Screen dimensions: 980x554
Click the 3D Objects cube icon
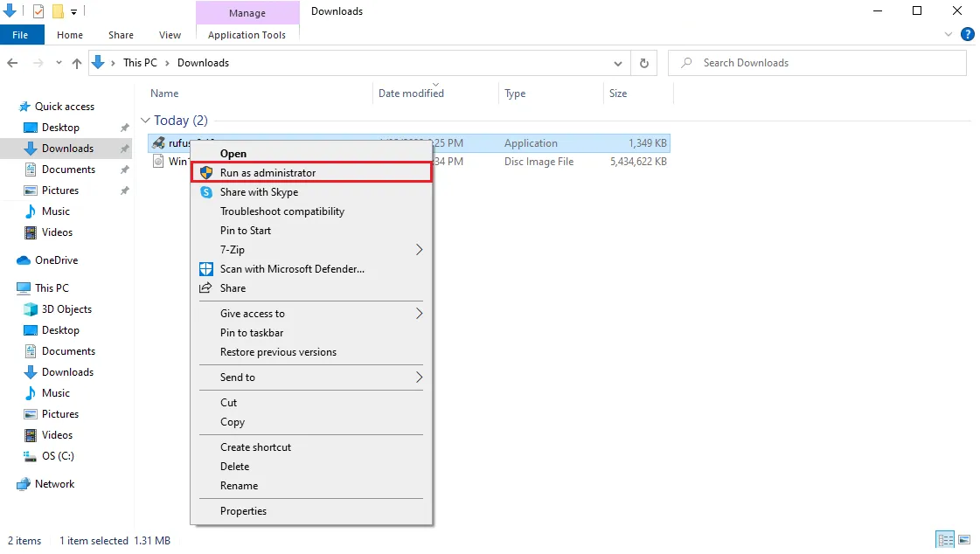point(30,309)
